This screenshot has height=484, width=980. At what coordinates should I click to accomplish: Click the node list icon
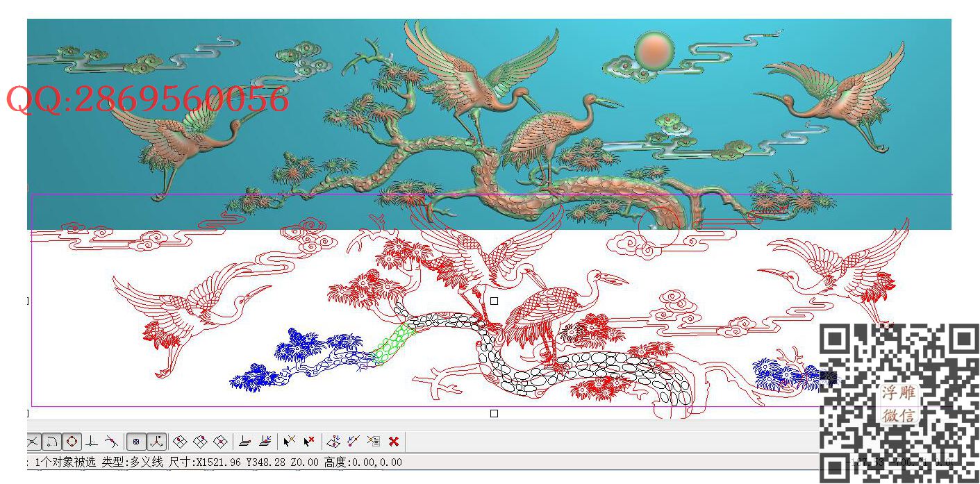(374, 442)
